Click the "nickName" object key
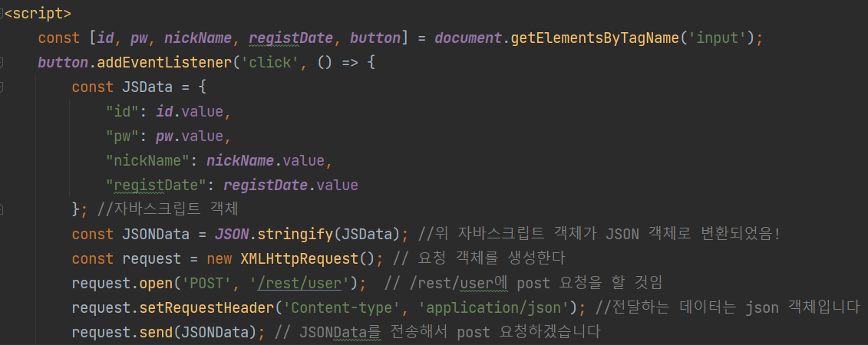The image size is (868, 345). tap(147, 160)
